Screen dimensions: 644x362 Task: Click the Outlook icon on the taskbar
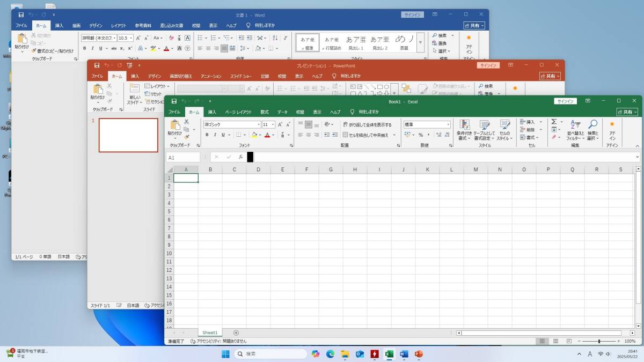tap(360, 354)
